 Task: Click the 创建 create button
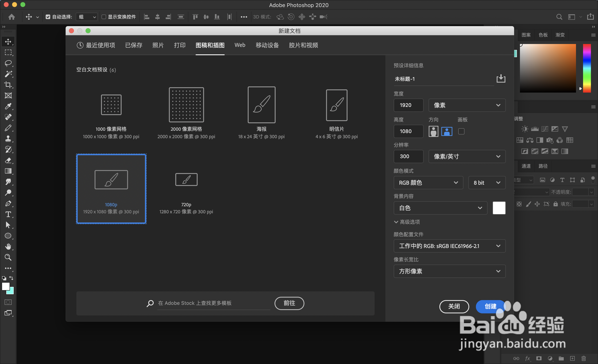coord(490,306)
